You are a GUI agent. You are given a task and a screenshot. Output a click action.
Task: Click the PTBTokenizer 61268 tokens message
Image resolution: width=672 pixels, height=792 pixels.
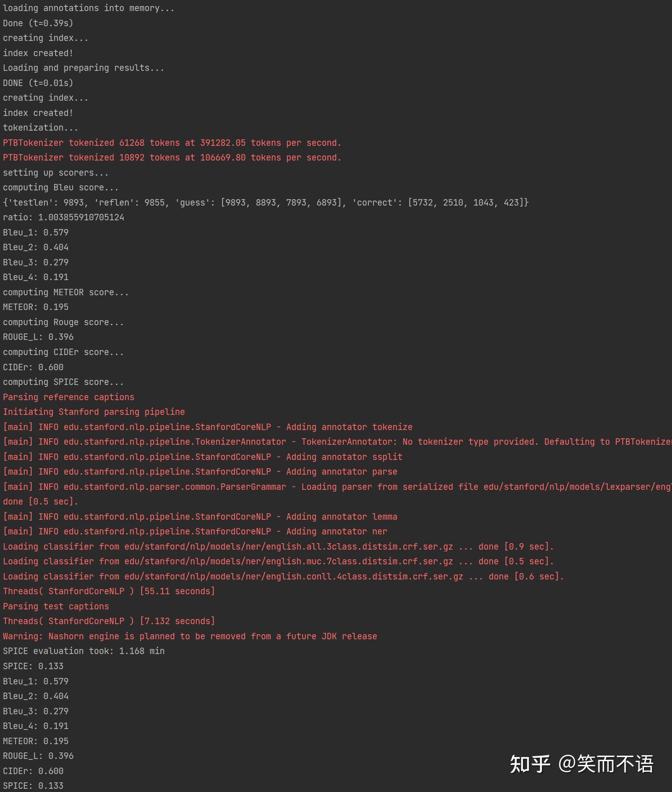click(x=172, y=143)
